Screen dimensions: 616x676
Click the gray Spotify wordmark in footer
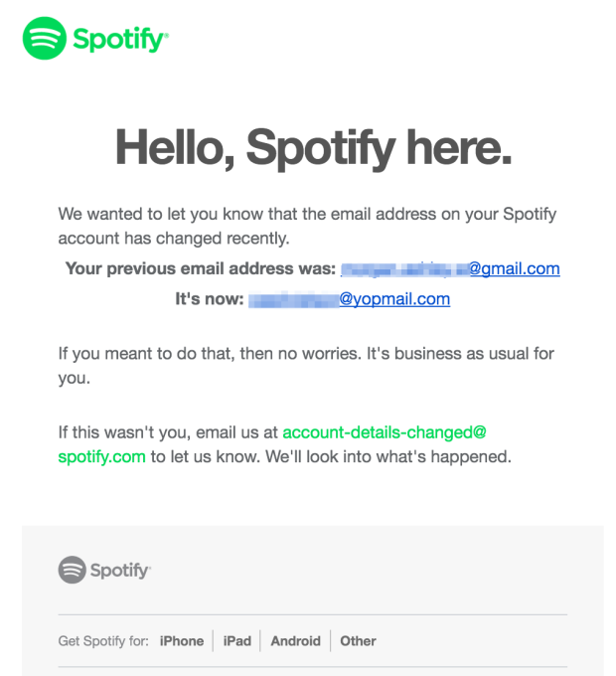coord(119,571)
